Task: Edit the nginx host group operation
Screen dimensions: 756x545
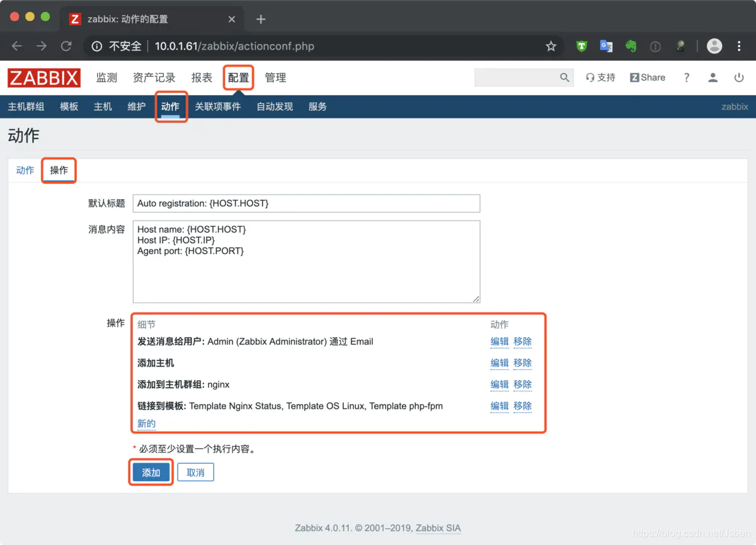Action: click(x=500, y=384)
